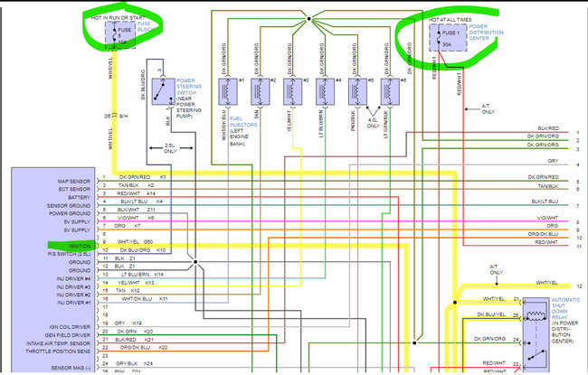The width and height of the screenshot is (588, 375).
Task: Select fuel injector #2 coil symbol
Action: tap(261, 91)
